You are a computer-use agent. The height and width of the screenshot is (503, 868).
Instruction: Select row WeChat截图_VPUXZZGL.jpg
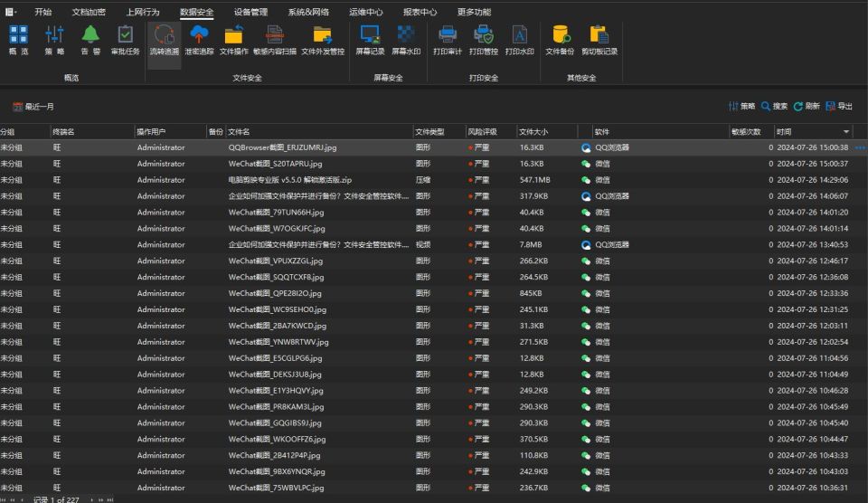point(434,261)
